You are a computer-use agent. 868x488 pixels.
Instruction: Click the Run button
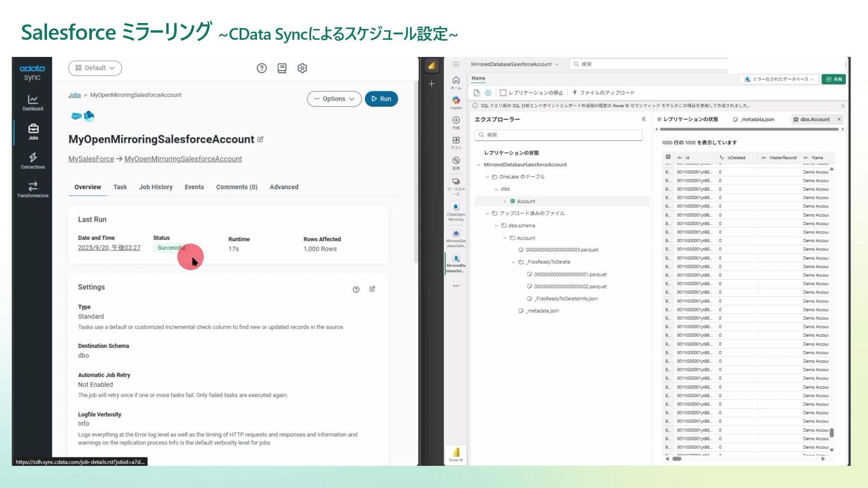[381, 99]
